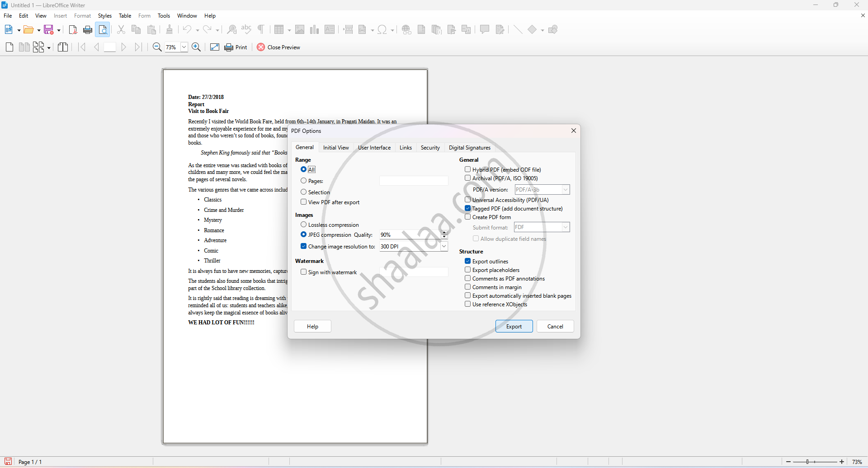Click the Export button
The width and height of the screenshot is (868, 468).
click(514, 327)
